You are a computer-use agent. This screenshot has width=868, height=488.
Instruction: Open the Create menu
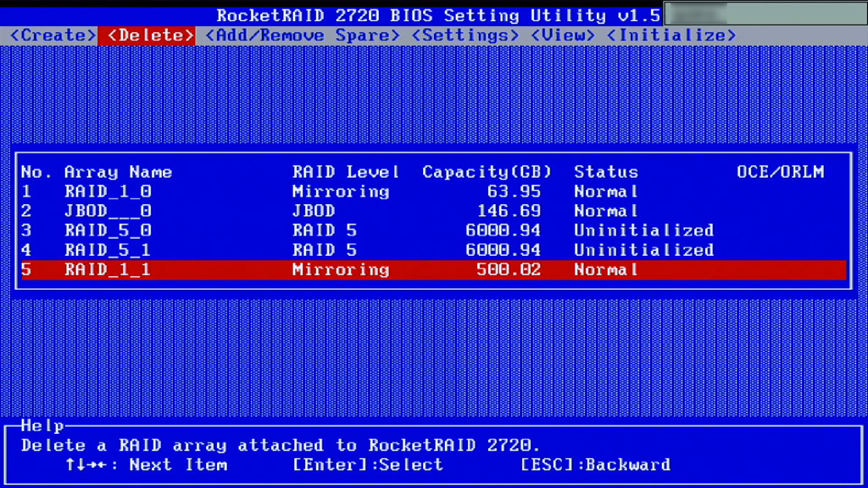pyautogui.click(x=53, y=36)
